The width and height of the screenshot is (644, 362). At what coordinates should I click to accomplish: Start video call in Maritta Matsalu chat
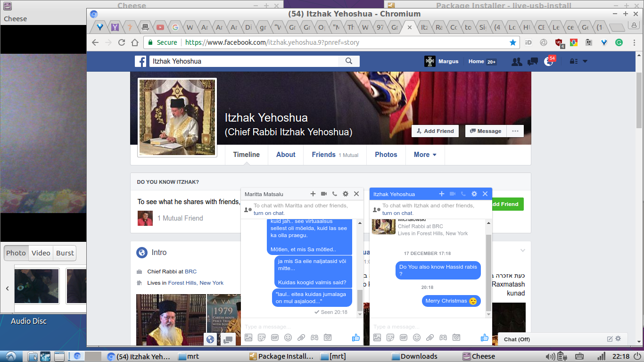pyautogui.click(x=324, y=194)
